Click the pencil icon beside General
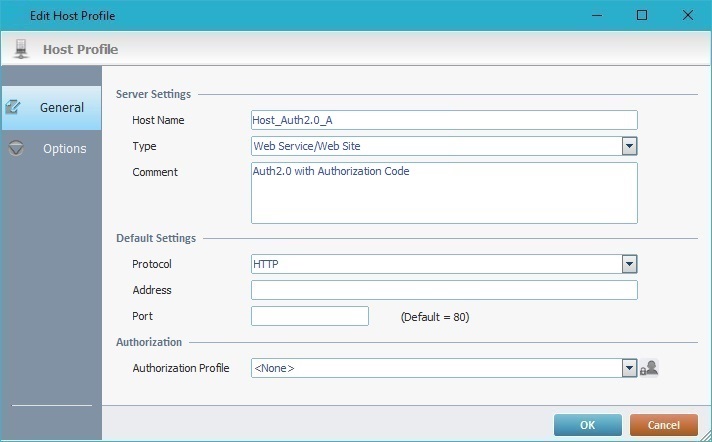Image resolution: width=712 pixels, height=442 pixels. click(14, 107)
